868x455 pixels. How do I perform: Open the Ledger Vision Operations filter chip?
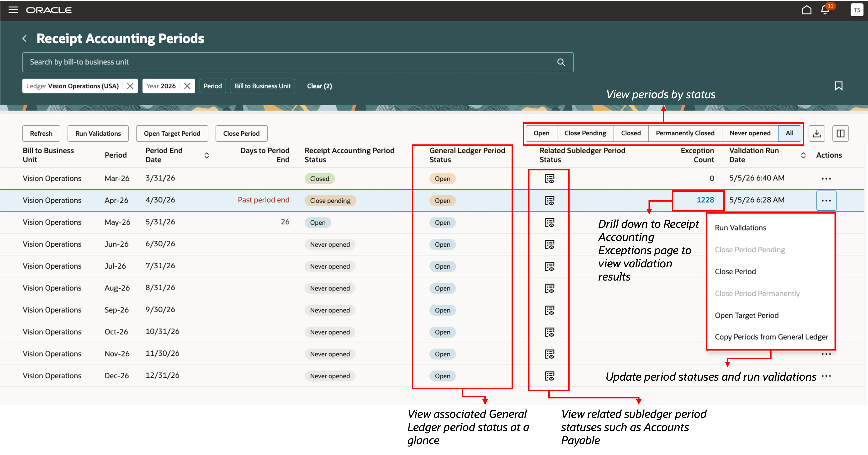[x=72, y=86]
